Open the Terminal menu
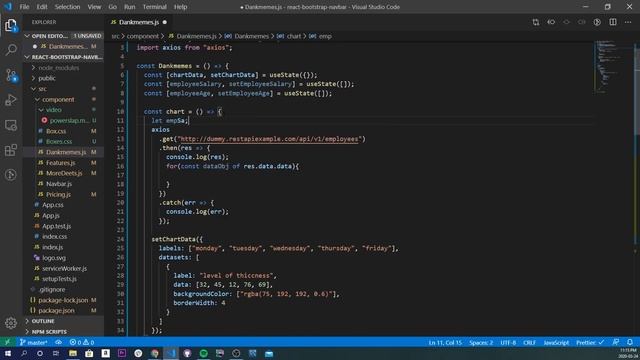Screen dimensions: 640x360 point(155,7)
